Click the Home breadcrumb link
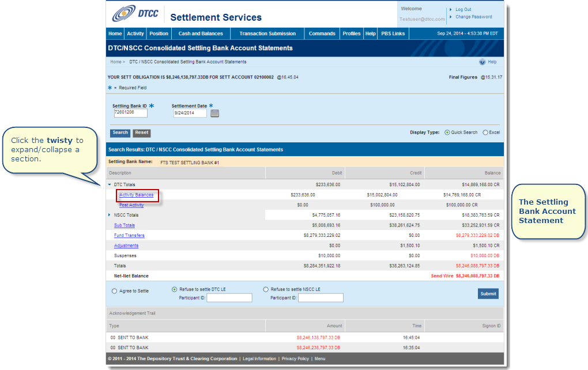This screenshot has width=588, height=370. pos(116,62)
